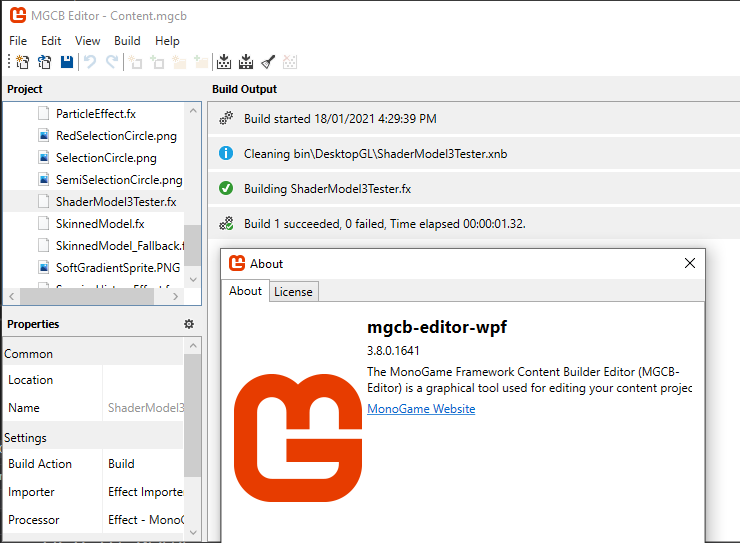Image resolution: width=740 pixels, height=543 pixels.
Task: Click the Undo arrow icon
Action: [x=90, y=62]
